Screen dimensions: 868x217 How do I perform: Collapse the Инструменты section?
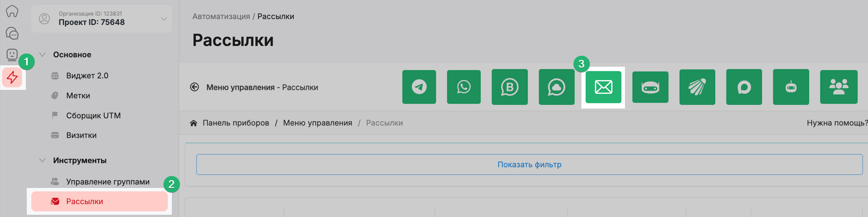[x=43, y=160]
